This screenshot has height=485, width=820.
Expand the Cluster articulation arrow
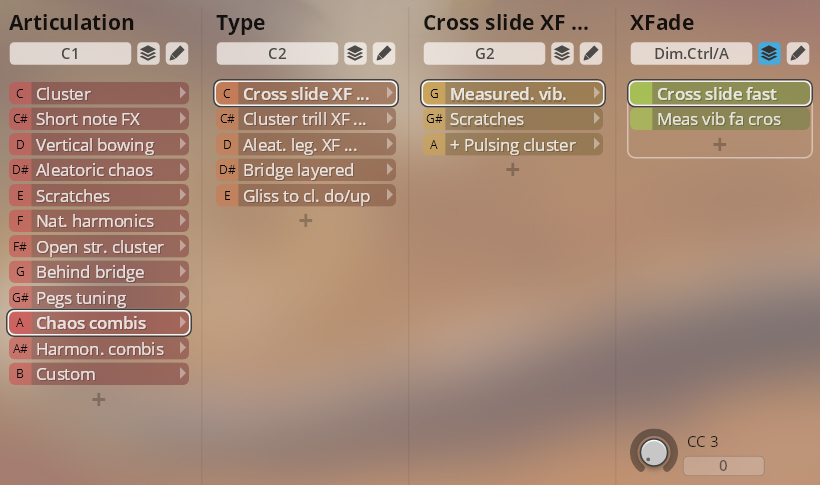[183, 93]
